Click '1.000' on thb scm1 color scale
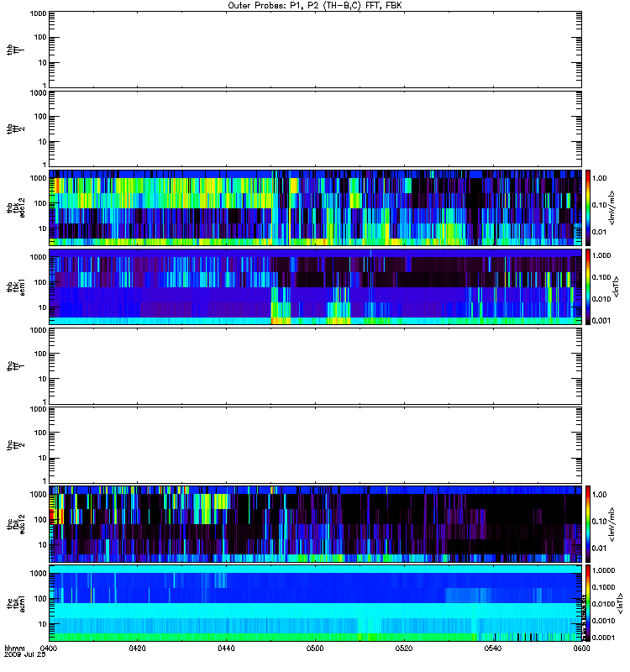630x672 pixels. click(601, 255)
